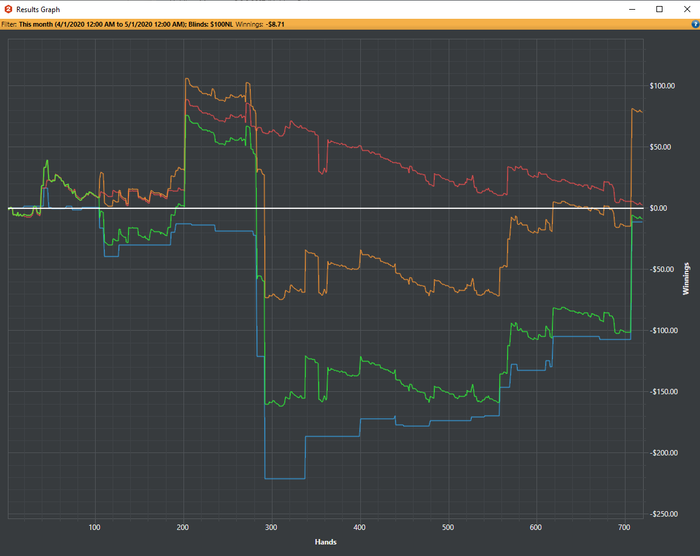This screenshot has width=700, height=556.
Task: Click the $100.00 axis label
Action: [662, 86]
